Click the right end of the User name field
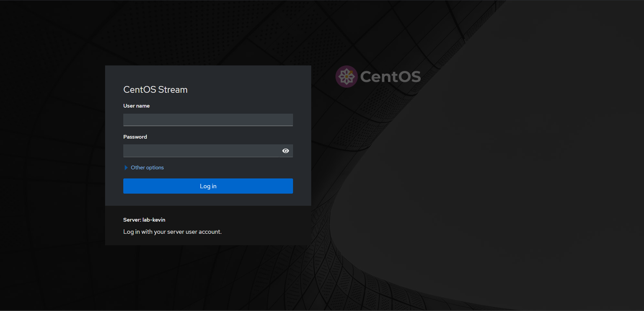The height and width of the screenshot is (311, 644). point(286,120)
